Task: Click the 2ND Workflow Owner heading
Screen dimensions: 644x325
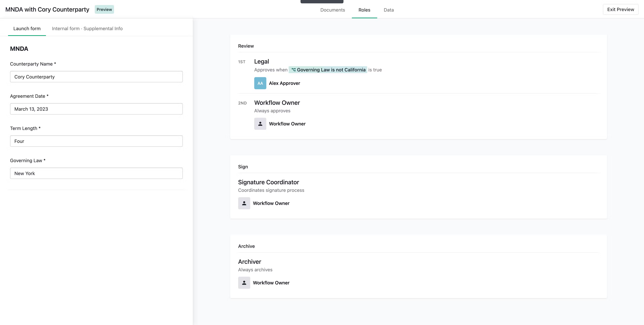Action: [x=277, y=103]
